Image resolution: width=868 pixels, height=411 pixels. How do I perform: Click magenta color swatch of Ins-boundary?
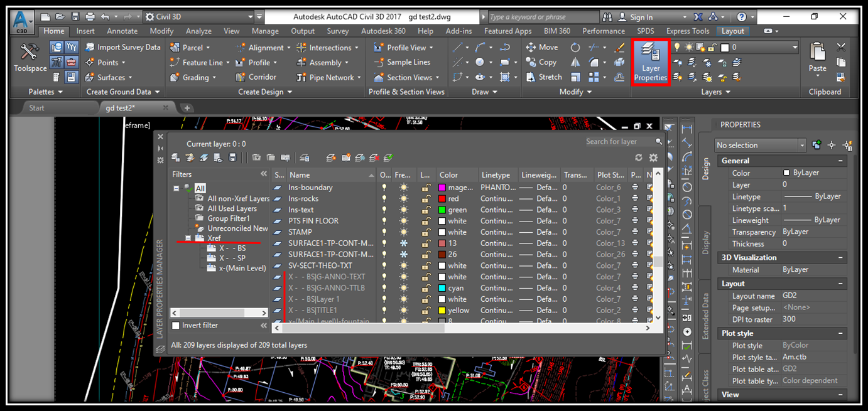click(442, 188)
